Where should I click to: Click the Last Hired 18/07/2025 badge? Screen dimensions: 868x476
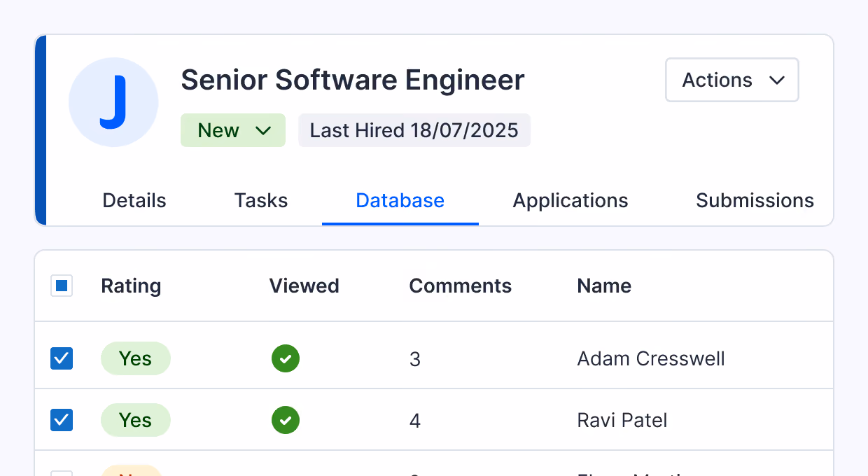point(414,130)
